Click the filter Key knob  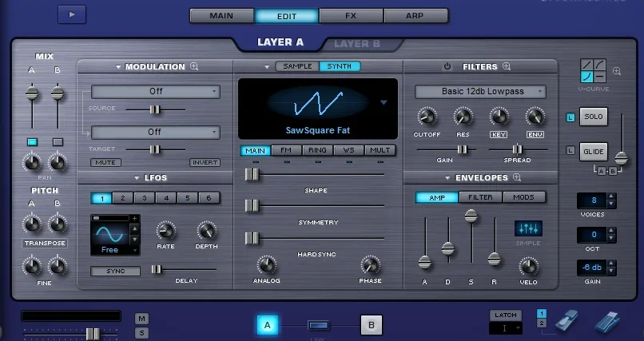(499, 117)
